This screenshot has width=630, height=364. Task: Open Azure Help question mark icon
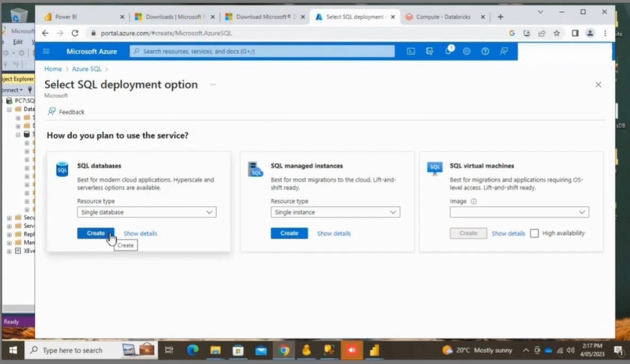[x=485, y=52]
